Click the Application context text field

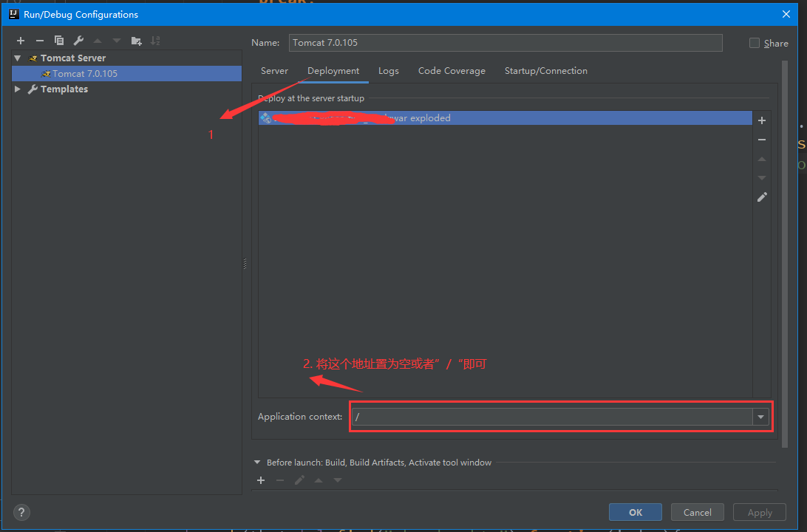(552, 417)
